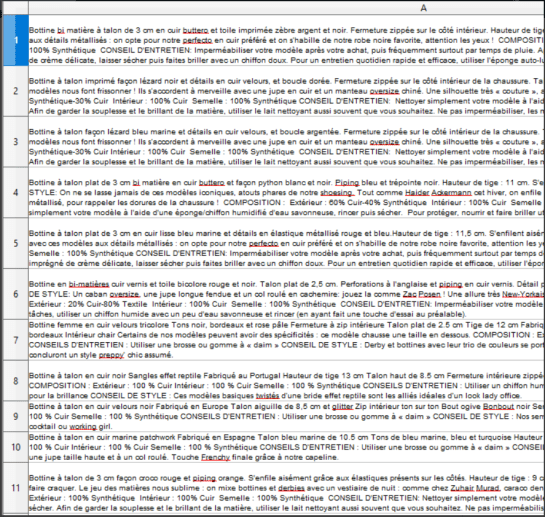Screen dimensions: 545x517
Task: Select row 11 header
Action: tap(16, 488)
